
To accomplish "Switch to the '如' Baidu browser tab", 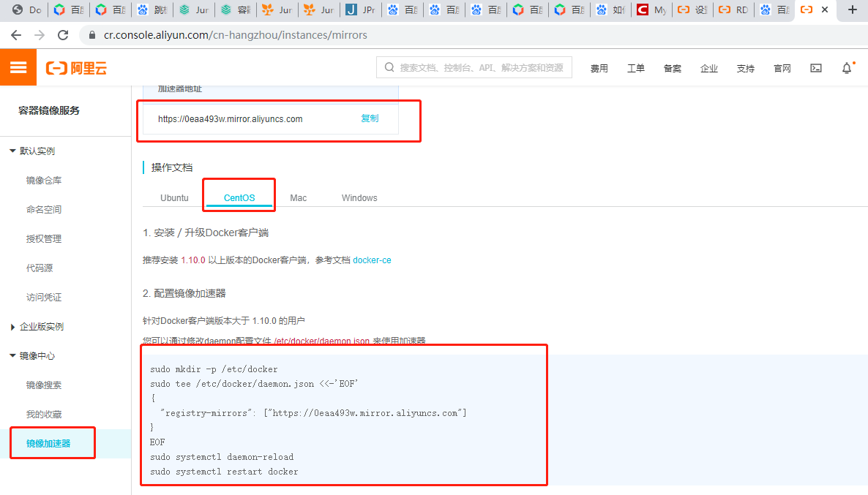I will [x=610, y=10].
